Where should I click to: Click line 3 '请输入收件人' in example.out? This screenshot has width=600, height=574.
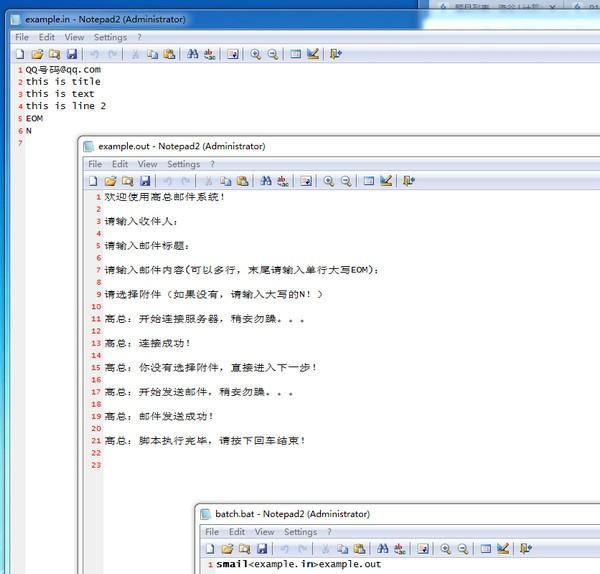[x=140, y=222]
